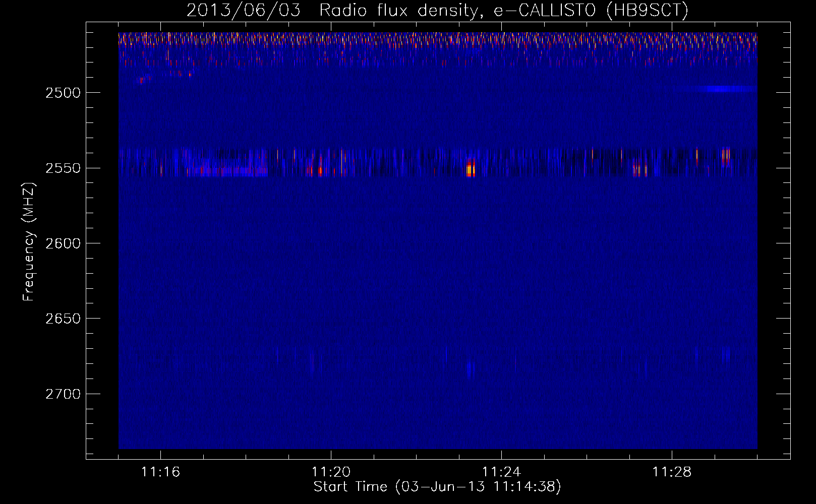Click the plot title "Radio flux density, e-CALLISTO (HB9SCT)"
816x504 pixels.
pyautogui.click(x=504, y=11)
